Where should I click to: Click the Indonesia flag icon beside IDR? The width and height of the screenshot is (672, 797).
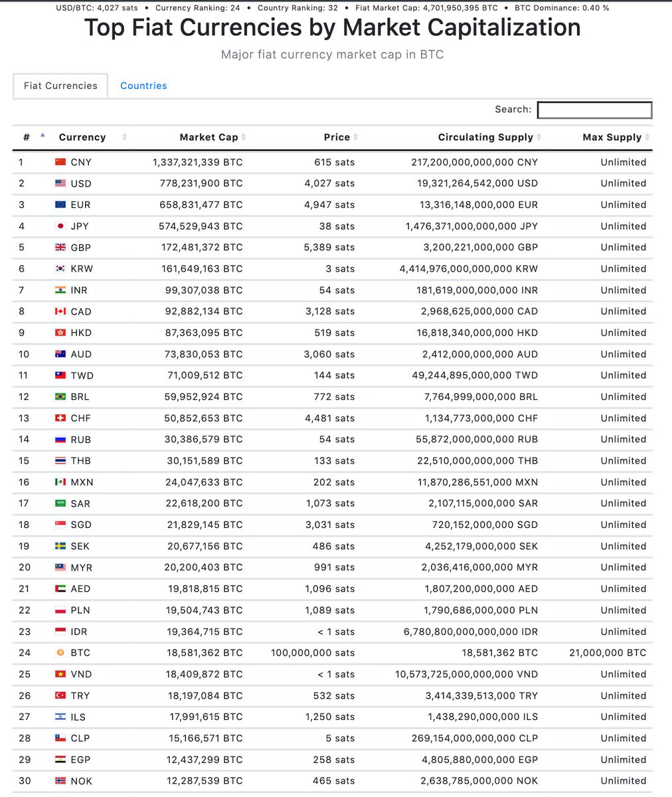pyautogui.click(x=60, y=632)
